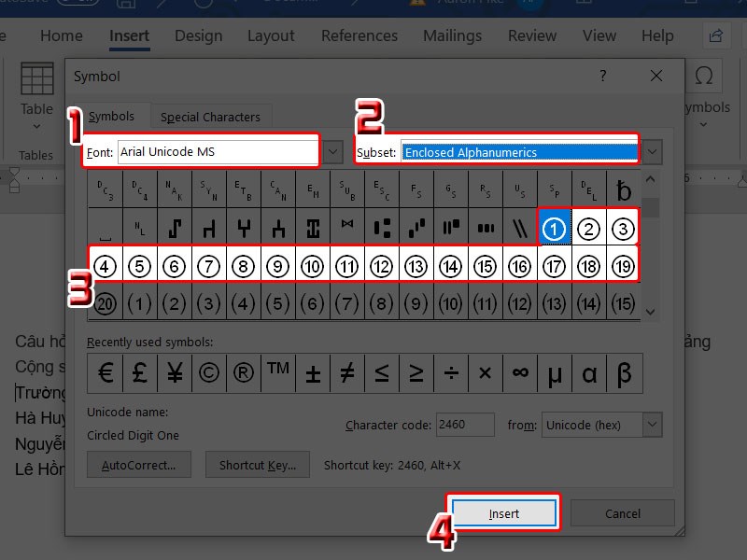Select the circled number 20 symbol

[105, 303]
